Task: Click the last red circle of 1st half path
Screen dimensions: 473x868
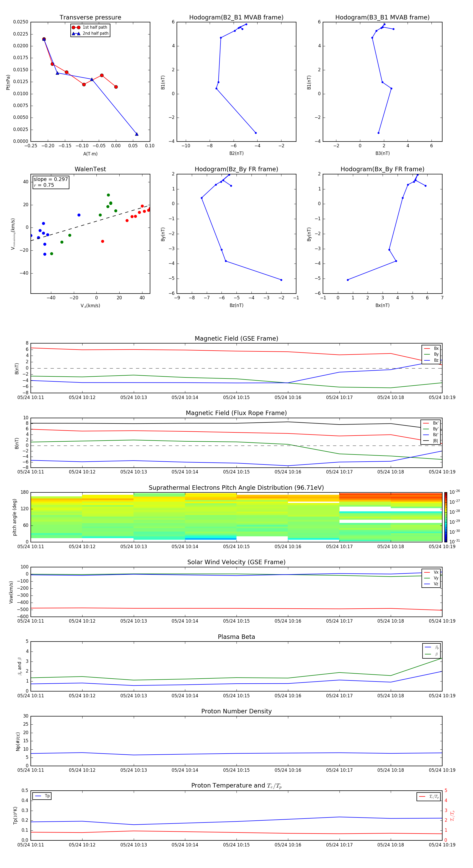Action: tap(116, 87)
